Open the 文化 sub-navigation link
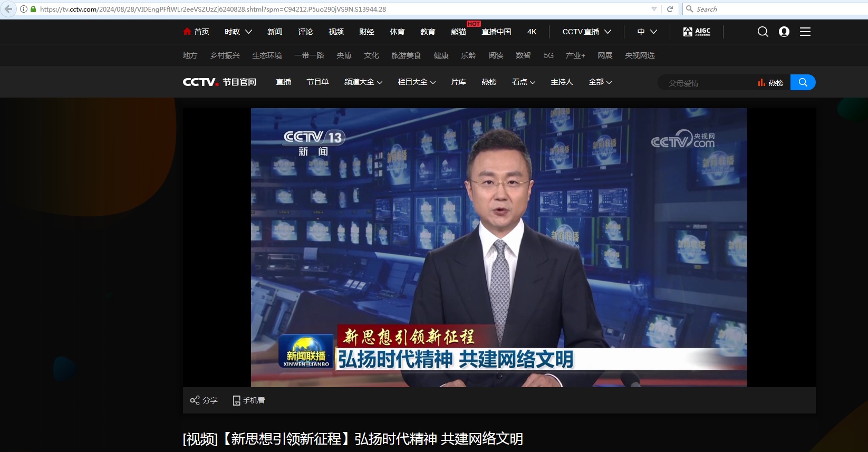Screen dimensions: 868x452 (371, 55)
